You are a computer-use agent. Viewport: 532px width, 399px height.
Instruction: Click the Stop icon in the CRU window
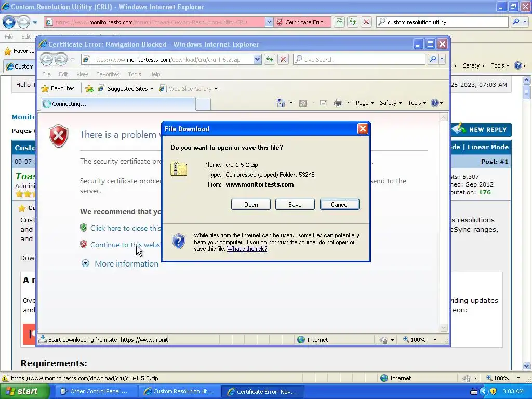click(x=366, y=22)
